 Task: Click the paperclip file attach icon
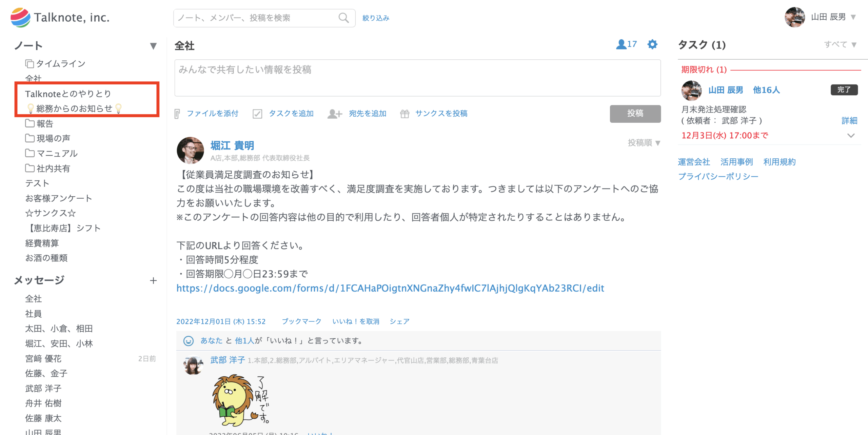[177, 114]
